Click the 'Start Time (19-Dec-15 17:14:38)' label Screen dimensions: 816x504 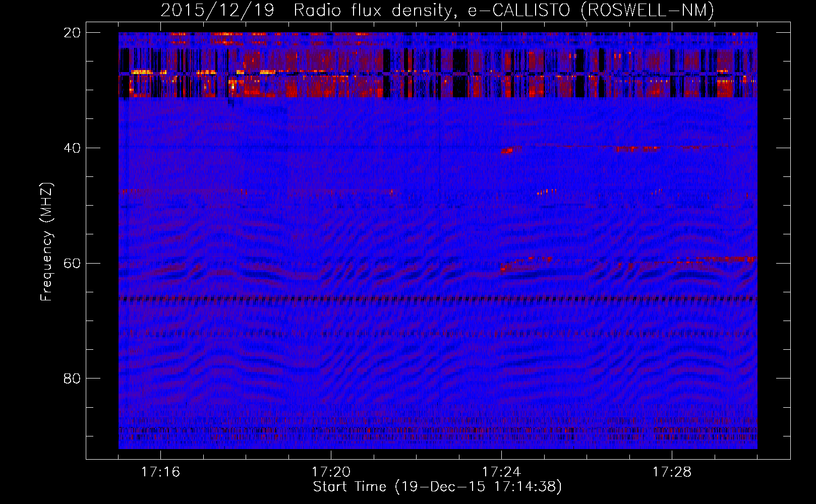(x=437, y=487)
